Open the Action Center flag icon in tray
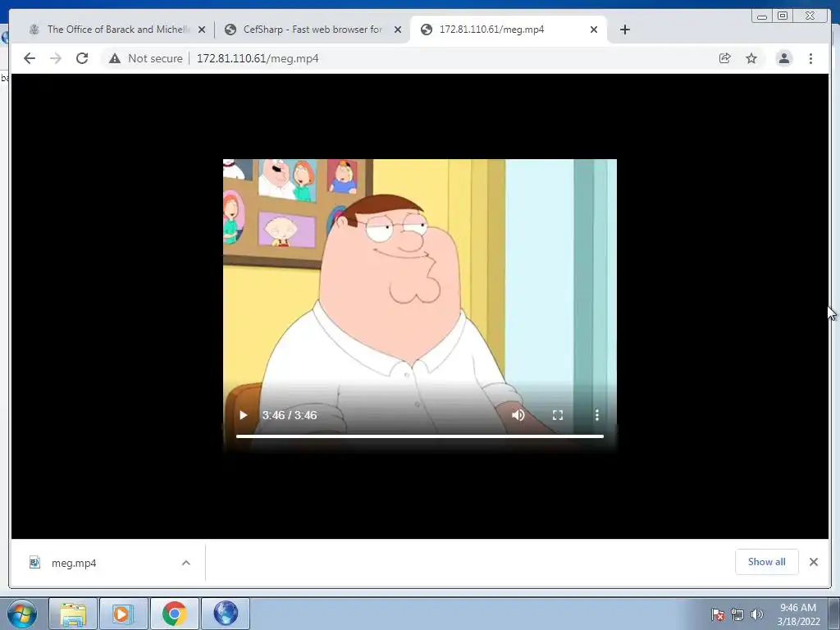The width and height of the screenshot is (840, 630). pos(718,614)
